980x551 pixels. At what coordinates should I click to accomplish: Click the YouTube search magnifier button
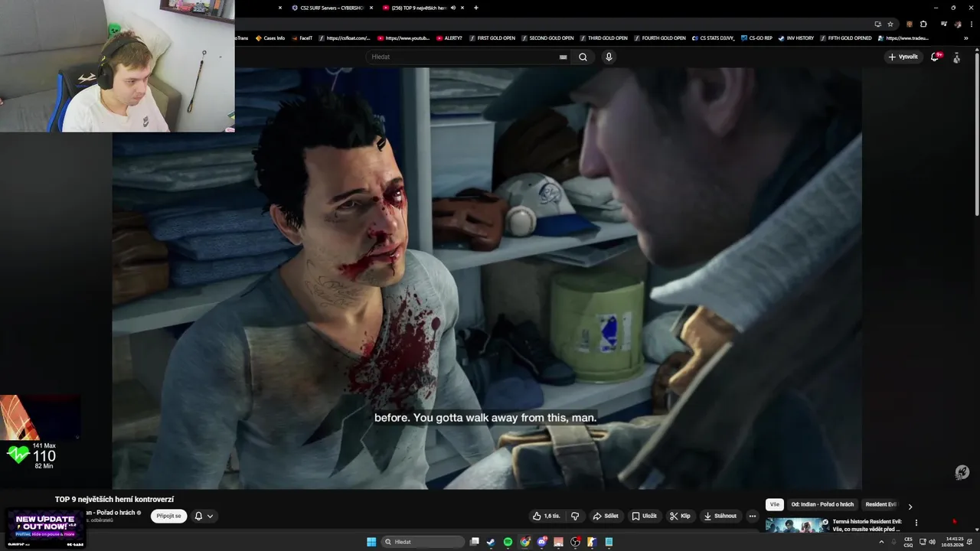coord(583,57)
